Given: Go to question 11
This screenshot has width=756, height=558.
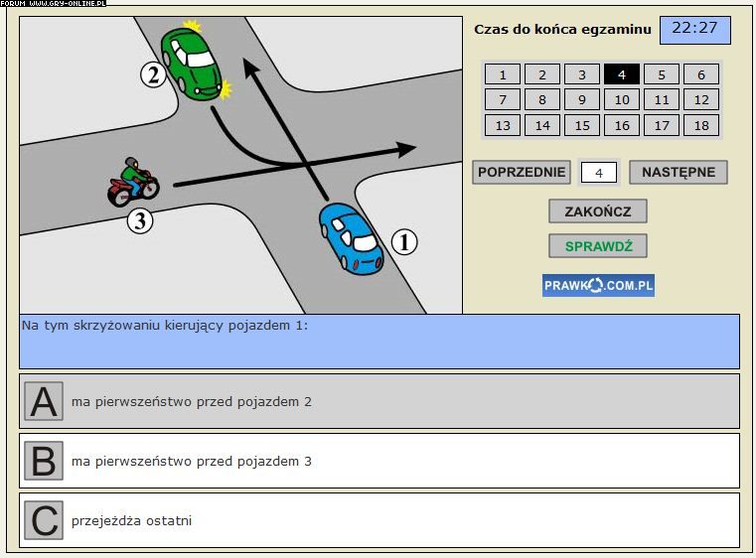Looking at the screenshot, I should [662, 99].
